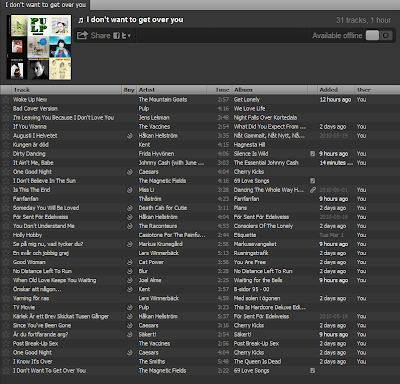Buy icon for TV Movie
The width and height of the screenshot is (400, 384).
click(130, 307)
